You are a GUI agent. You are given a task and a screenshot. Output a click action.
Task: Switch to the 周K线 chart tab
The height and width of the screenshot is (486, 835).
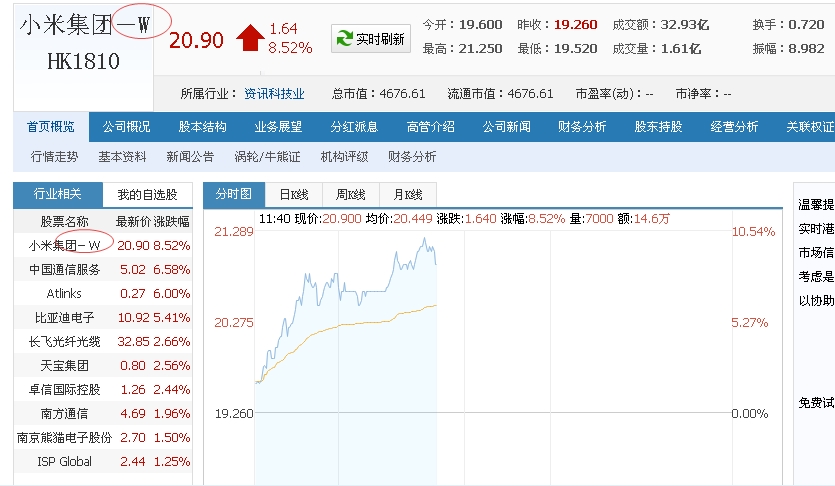tap(351, 195)
